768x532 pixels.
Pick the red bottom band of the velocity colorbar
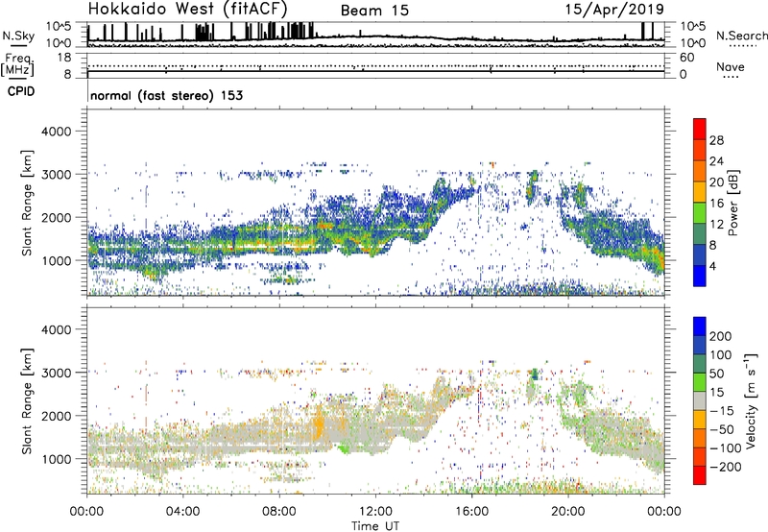point(700,475)
